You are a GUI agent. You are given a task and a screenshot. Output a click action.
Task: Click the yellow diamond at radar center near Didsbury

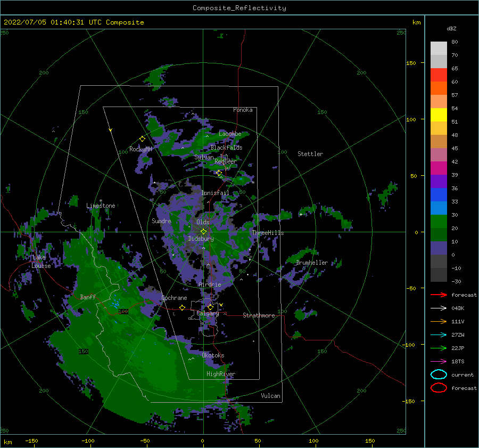pyautogui.click(x=203, y=232)
